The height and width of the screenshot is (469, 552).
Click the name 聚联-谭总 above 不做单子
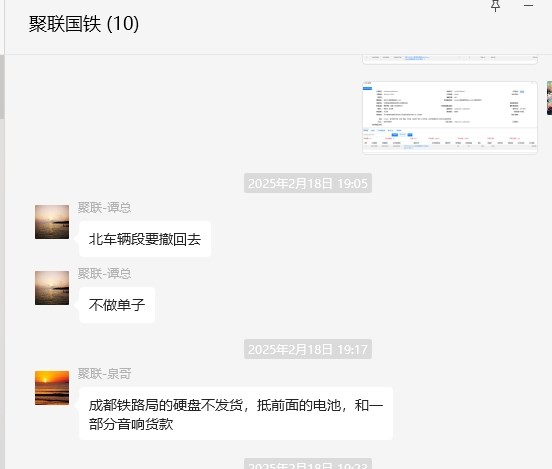[105, 273]
